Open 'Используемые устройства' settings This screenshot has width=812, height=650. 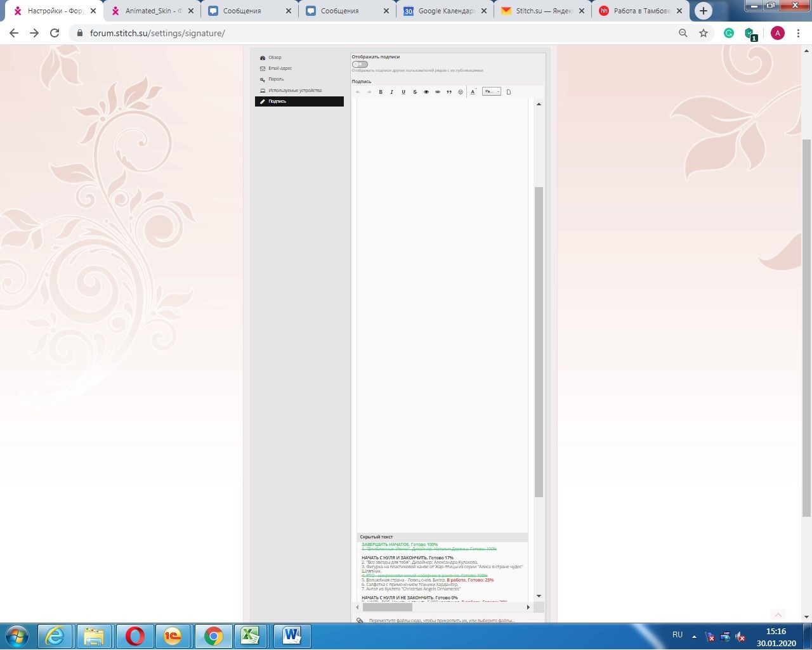294,91
